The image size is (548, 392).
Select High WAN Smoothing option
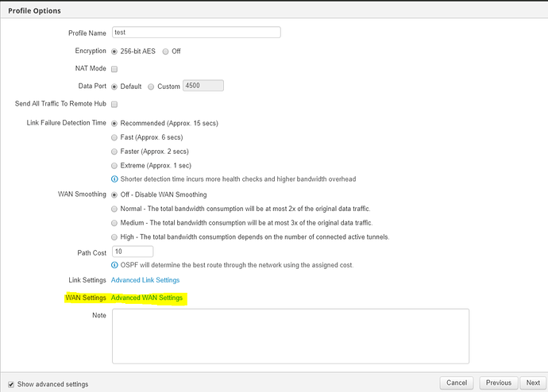[115, 236]
